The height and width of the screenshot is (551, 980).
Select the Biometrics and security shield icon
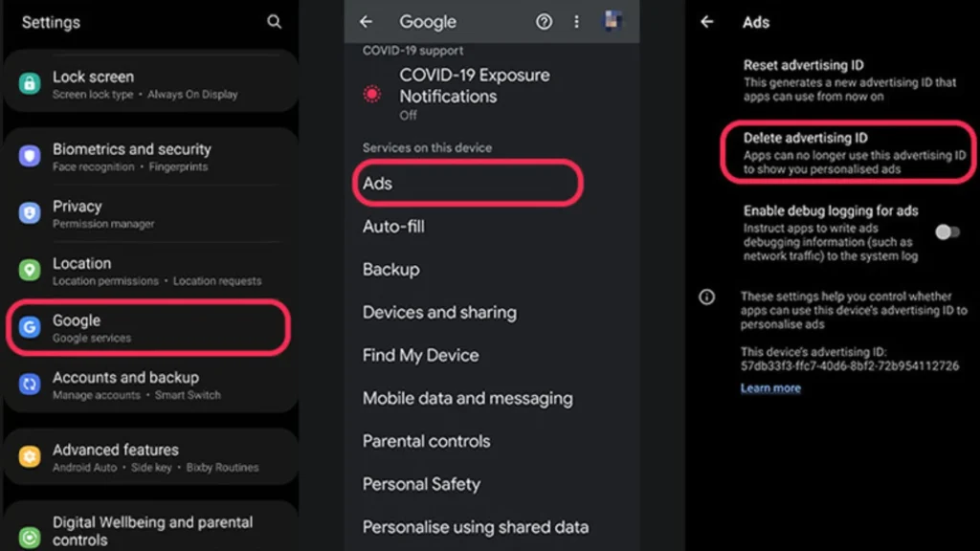click(30, 155)
